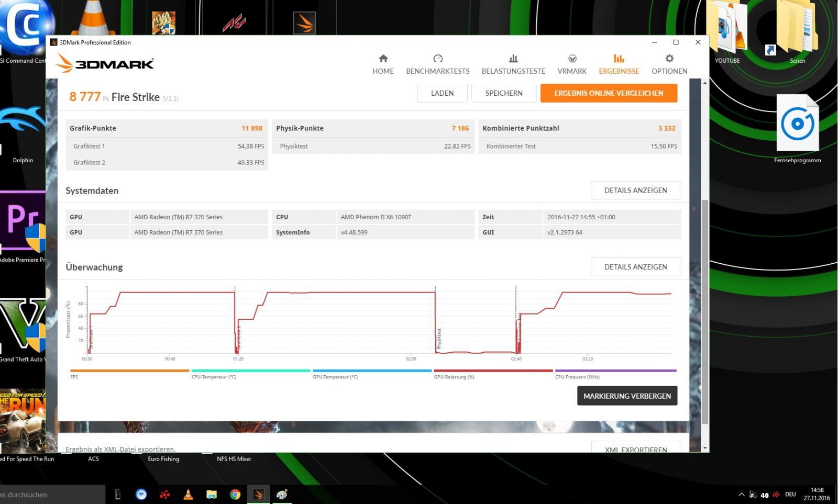Image resolution: width=838 pixels, height=504 pixels.
Task: Show hidden system tray icons
Action: [741, 495]
